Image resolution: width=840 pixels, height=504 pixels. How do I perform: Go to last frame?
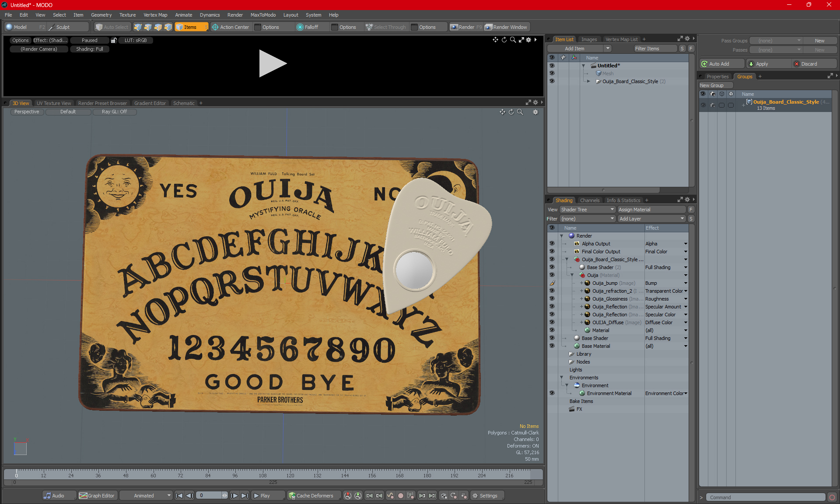(x=245, y=496)
